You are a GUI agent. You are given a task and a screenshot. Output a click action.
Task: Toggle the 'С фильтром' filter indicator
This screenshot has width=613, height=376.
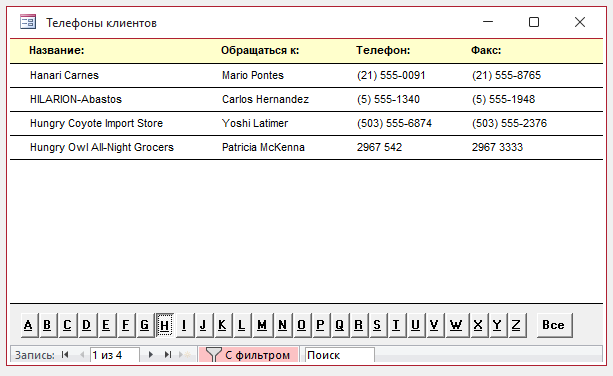(x=248, y=355)
